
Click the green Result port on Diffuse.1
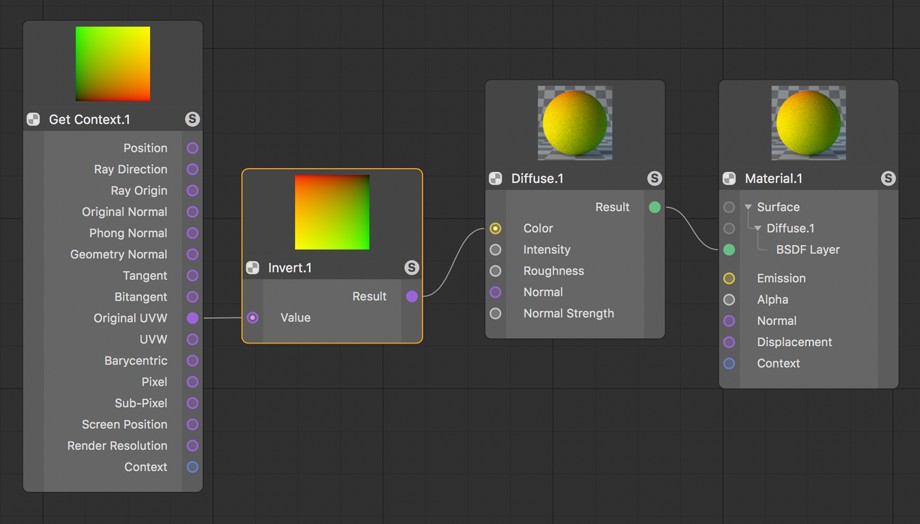(655, 207)
